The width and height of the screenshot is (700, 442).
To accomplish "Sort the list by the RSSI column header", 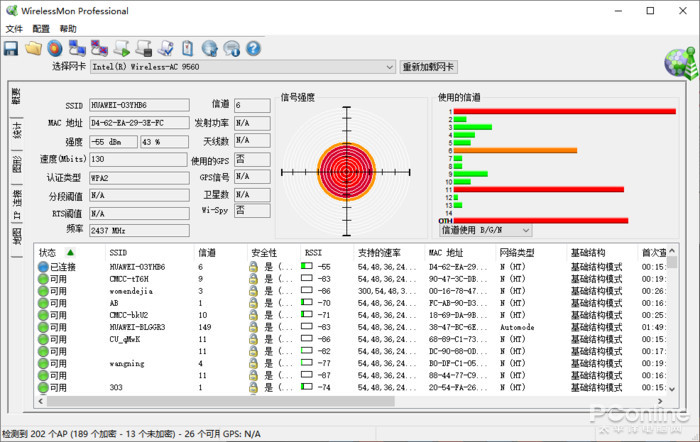I will 327,253.
